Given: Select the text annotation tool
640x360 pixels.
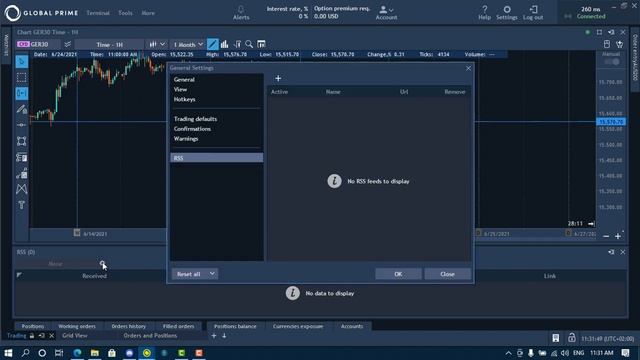Looking at the screenshot, I should tap(22, 205).
